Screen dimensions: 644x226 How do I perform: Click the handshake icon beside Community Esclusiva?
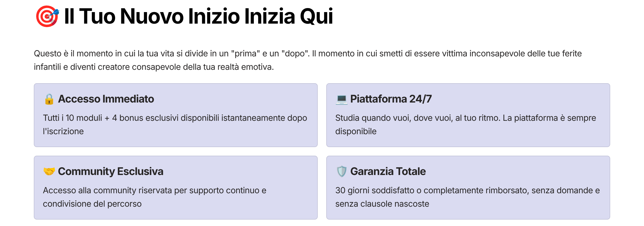click(x=49, y=171)
